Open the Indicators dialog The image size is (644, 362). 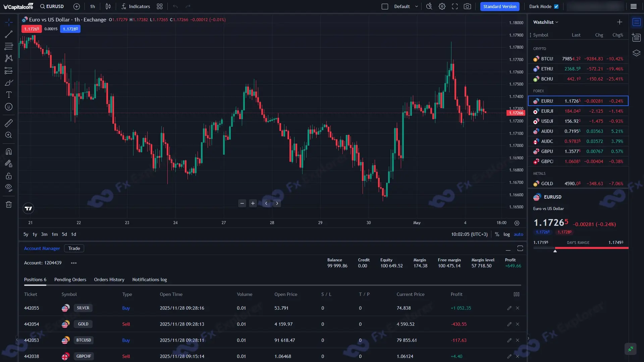pyautogui.click(x=136, y=6)
